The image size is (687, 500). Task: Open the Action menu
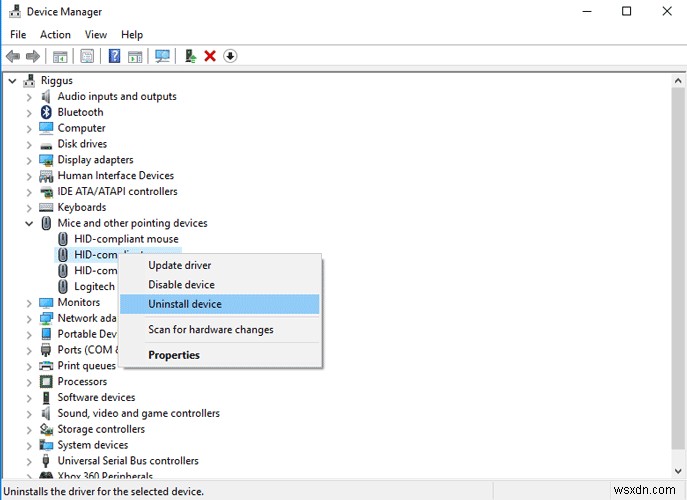55,35
